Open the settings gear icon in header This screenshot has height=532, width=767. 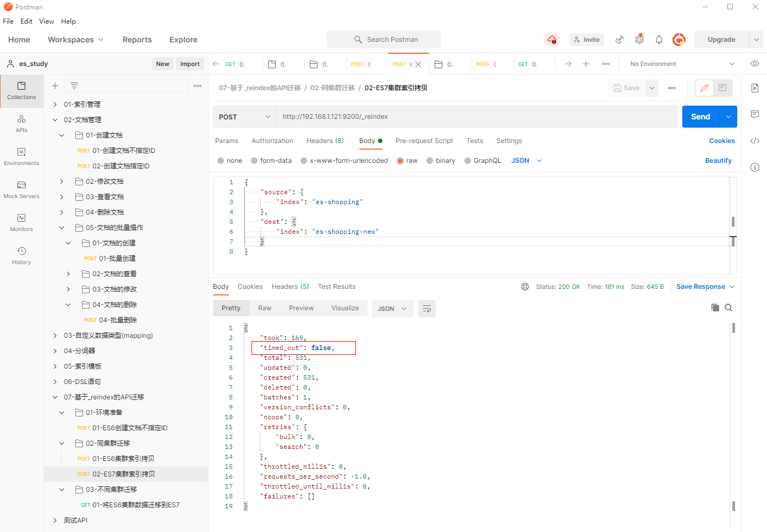point(639,40)
